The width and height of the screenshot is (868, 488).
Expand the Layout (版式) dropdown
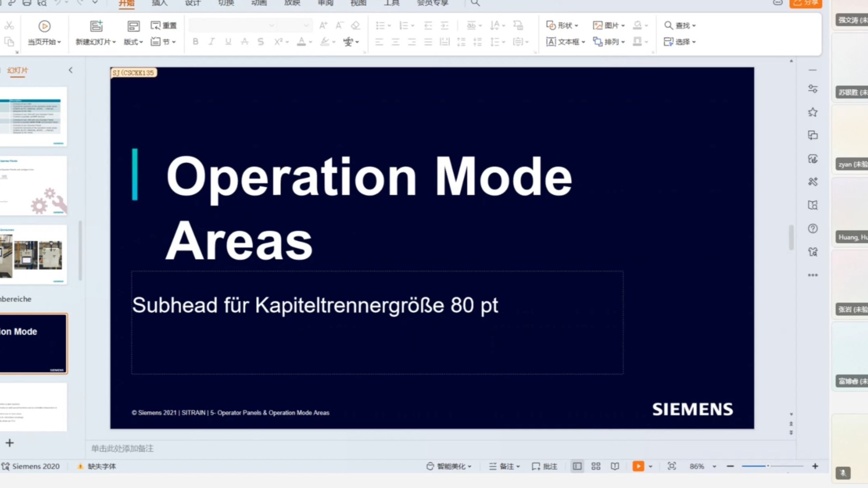point(133,42)
